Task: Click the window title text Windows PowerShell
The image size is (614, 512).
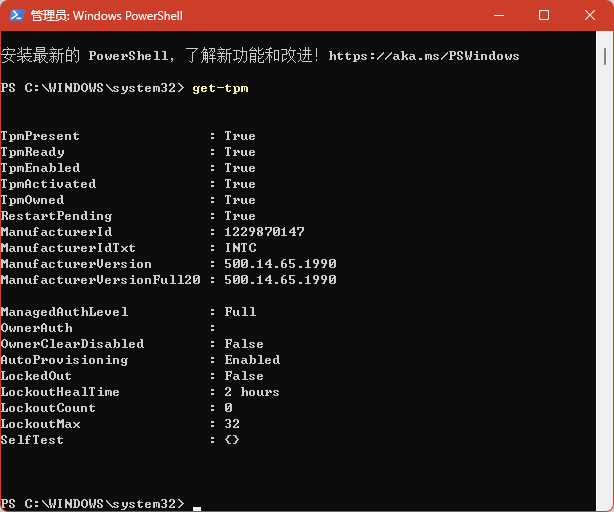Action: [x=128, y=16]
